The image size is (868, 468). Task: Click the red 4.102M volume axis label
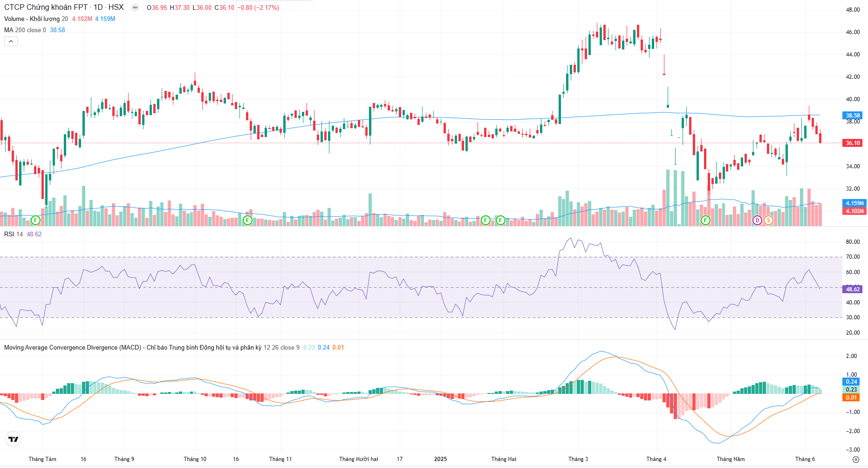coord(854,211)
